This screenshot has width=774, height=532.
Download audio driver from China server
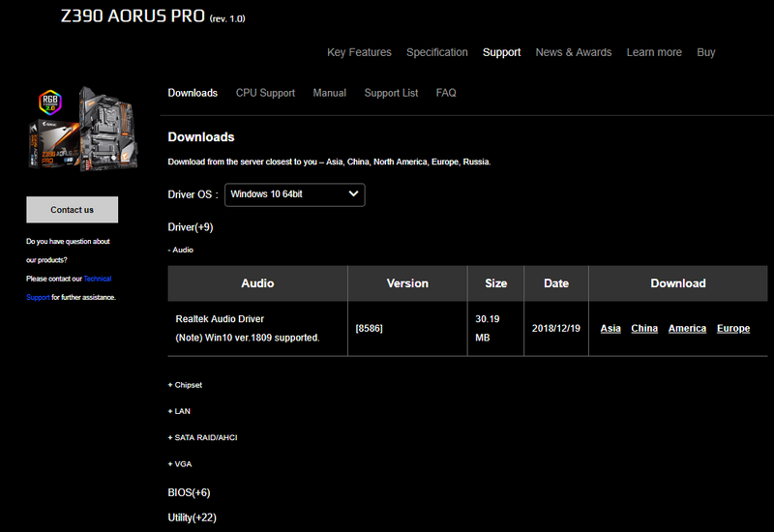[644, 329]
